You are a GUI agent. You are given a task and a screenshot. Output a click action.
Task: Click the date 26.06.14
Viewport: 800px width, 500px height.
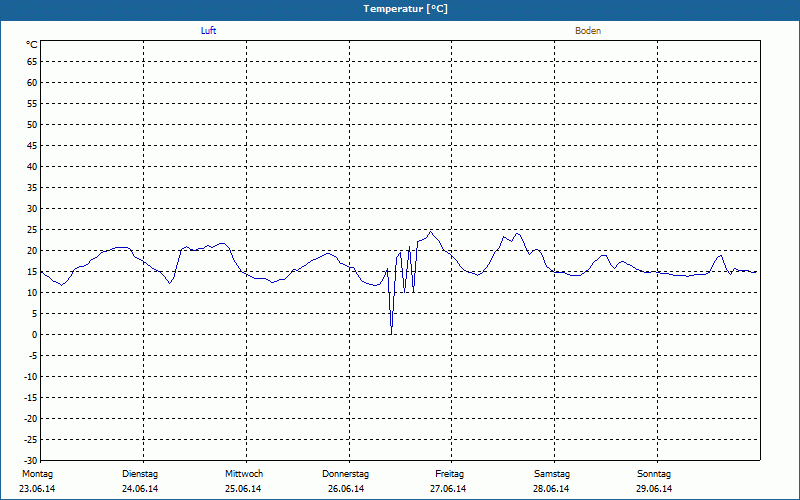point(346,489)
